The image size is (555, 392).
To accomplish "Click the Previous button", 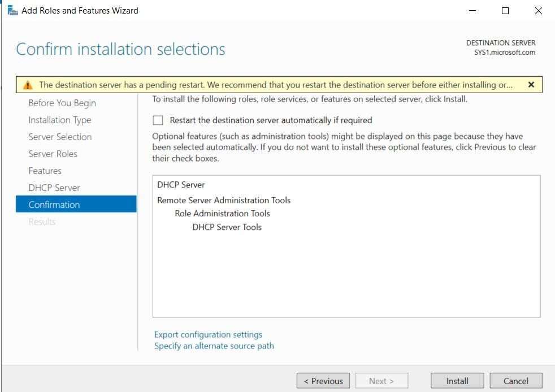I will (323, 381).
